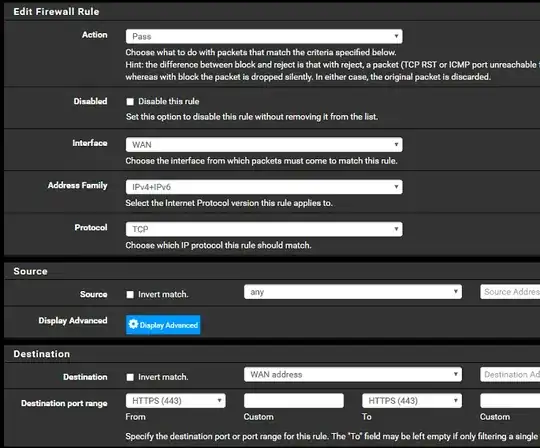Click the Source Address input field
The height and width of the screenshot is (448, 540).
tap(510, 292)
